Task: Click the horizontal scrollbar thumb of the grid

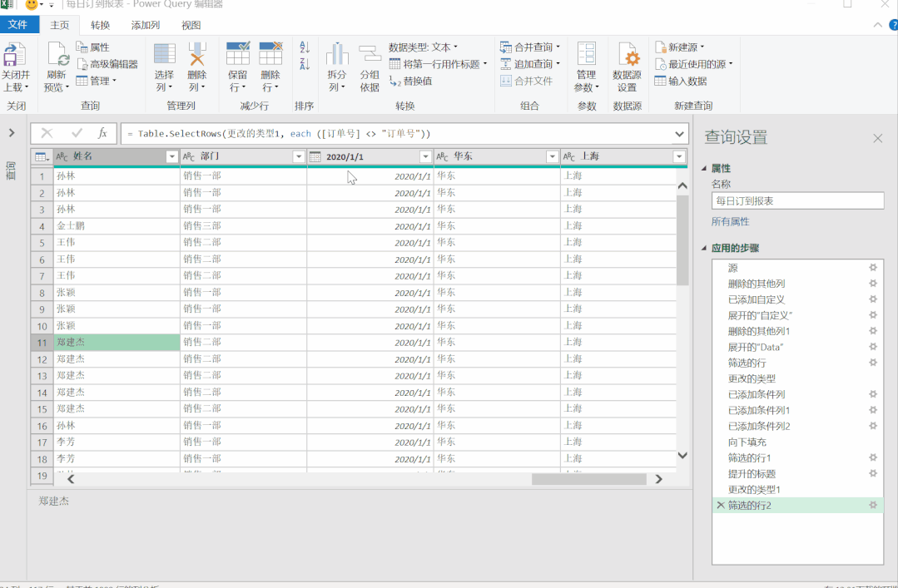Action: (588, 479)
